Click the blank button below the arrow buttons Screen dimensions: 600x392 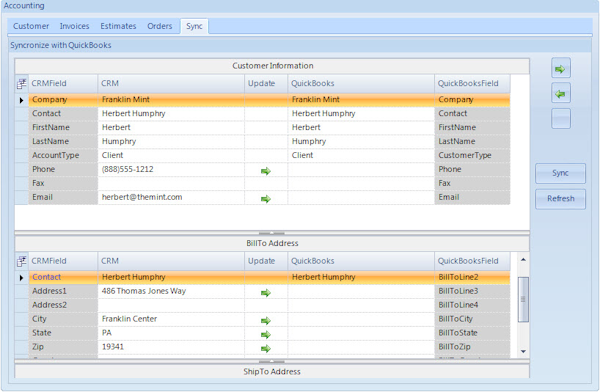[x=561, y=118]
